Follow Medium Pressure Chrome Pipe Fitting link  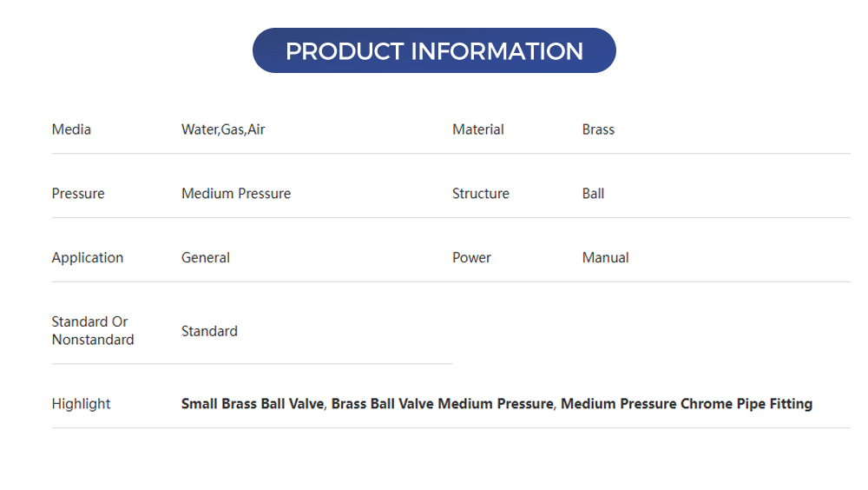coord(686,403)
